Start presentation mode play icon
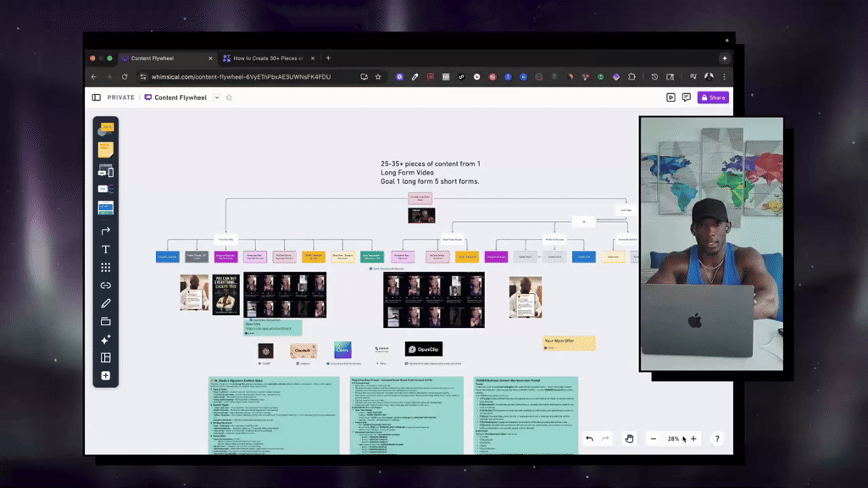The width and height of the screenshot is (868, 488). click(670, 97)
